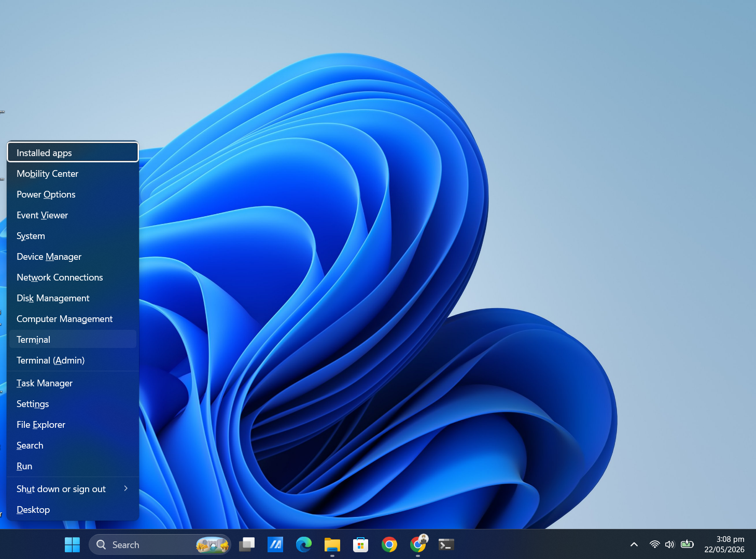Open Chrome with the profile picture badge

click(x=418, y=544)
